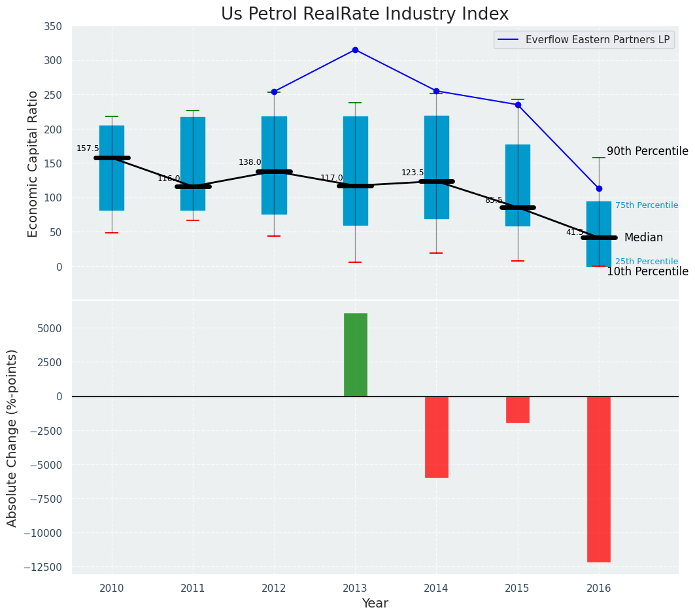Click the blue data point for 2016
Viewport: 695px width, 616px height.
pyautogui.click(x=599, y=188)
